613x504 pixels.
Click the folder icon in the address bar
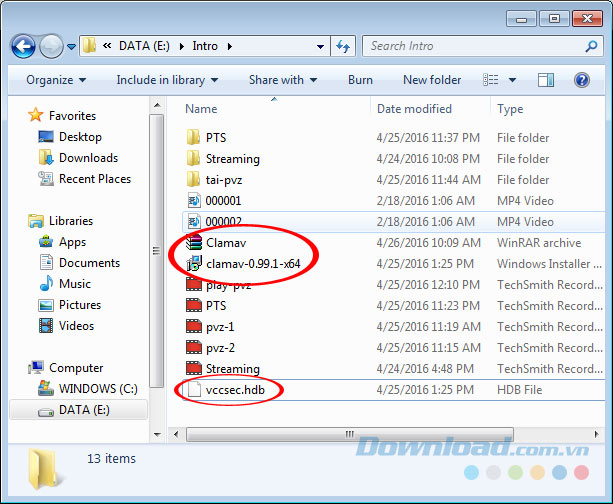90,46
